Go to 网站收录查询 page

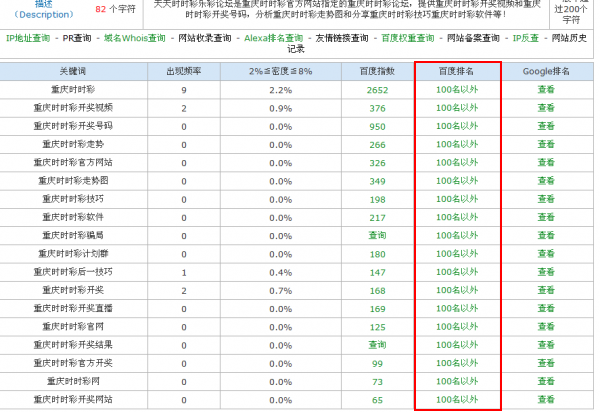205,38
